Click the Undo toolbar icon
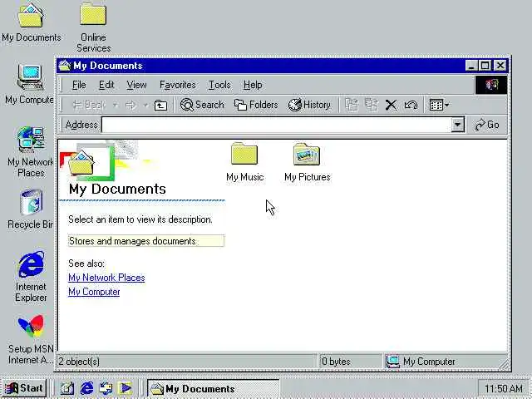 pyautogui.click(x=411, y=105)
